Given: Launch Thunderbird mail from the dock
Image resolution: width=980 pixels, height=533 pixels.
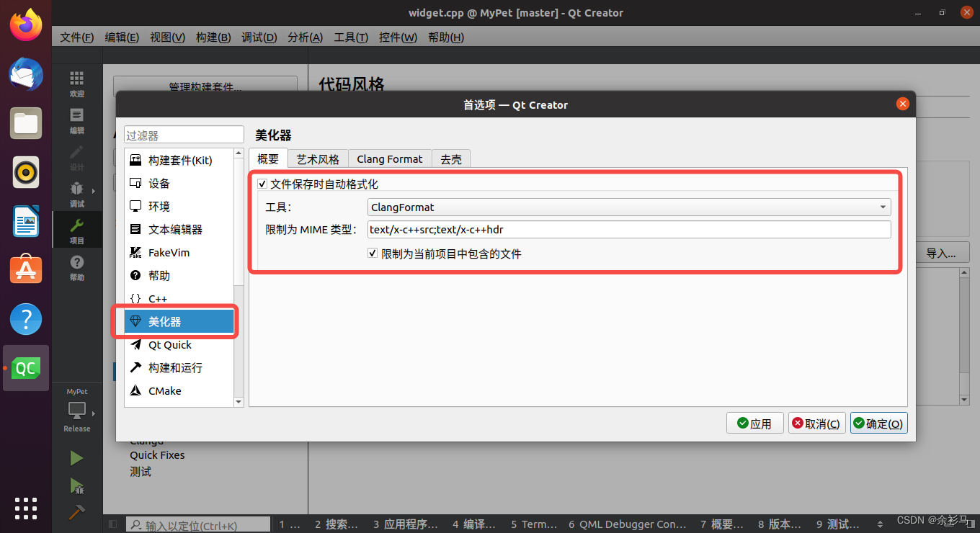Looking at the screenshot, I should [26, 73].
